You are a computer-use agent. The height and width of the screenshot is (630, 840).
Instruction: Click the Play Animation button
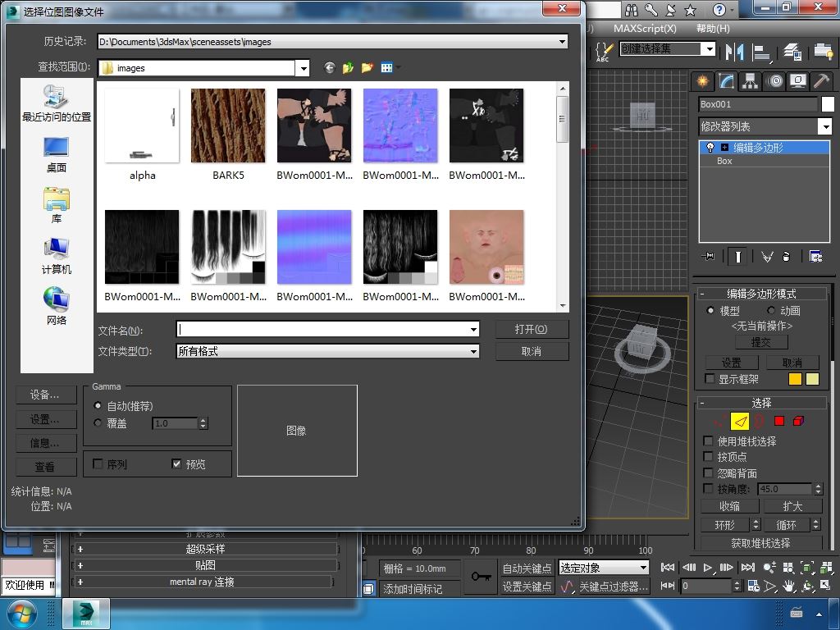708,567
